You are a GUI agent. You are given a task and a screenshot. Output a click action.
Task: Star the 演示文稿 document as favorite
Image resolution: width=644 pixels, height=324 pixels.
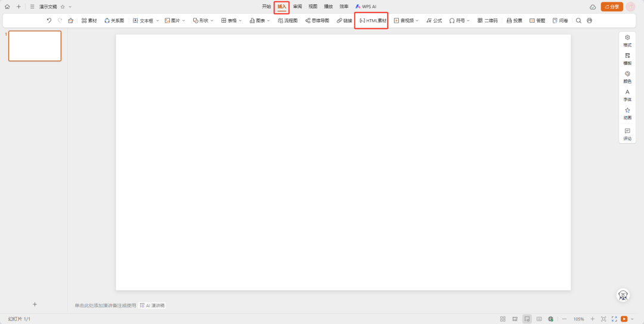63,7
